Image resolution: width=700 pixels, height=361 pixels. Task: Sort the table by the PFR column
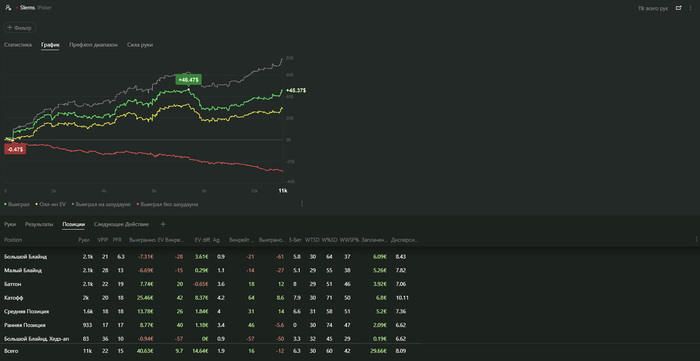coord(117,240)
